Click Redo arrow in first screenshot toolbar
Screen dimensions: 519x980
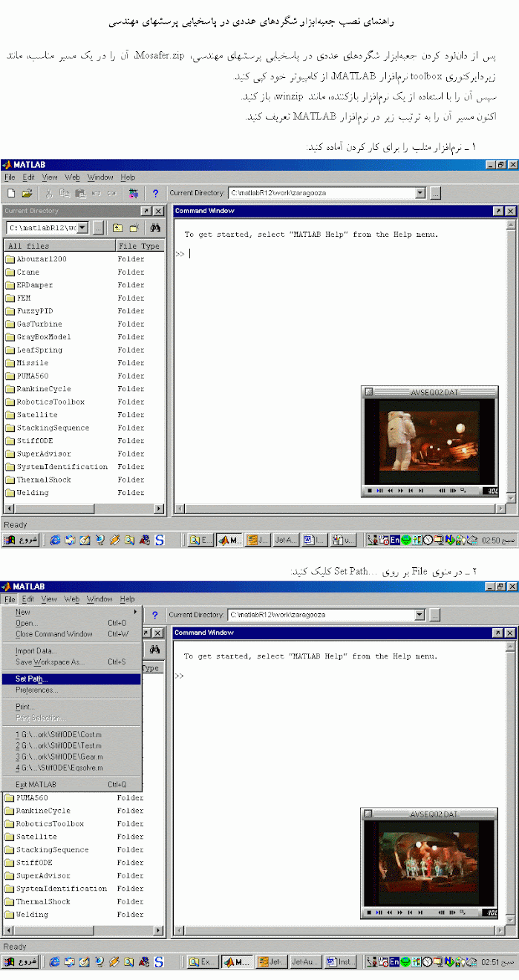pyautogui.click(x=111, y=193)
